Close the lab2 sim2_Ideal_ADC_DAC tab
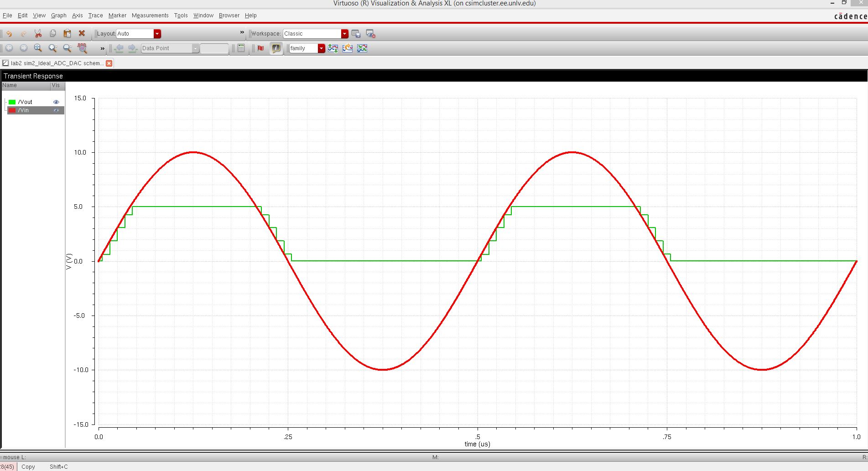The image size is (868, 471). [x=109, y=63]
